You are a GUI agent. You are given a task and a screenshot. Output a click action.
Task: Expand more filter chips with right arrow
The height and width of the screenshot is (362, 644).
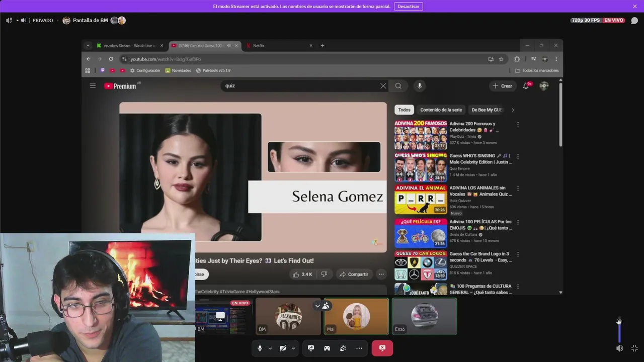(513, 110)
